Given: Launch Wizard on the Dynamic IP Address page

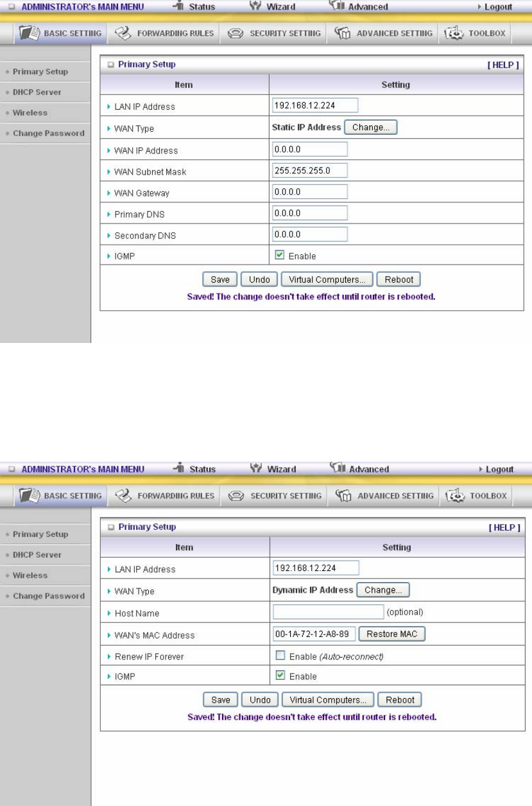Looking at the screenshot, I should pos(273,469).
